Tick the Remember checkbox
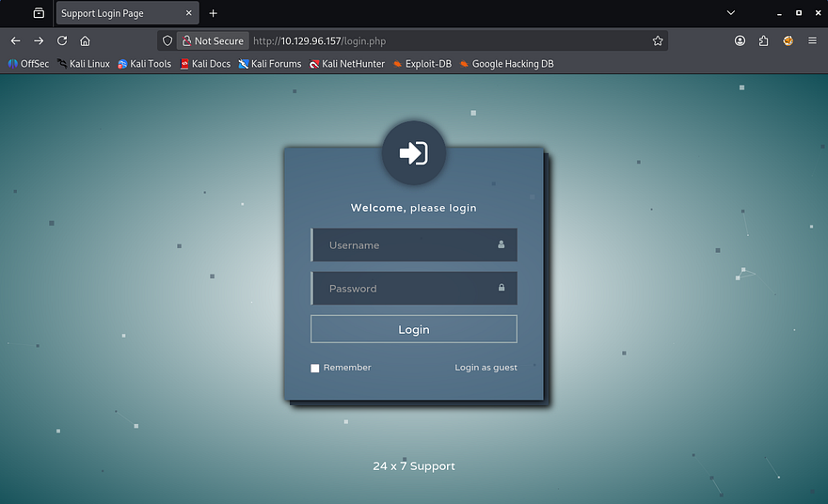Viewport: 828px width, 504px height. pyautogui.click(x=315, y=368)
